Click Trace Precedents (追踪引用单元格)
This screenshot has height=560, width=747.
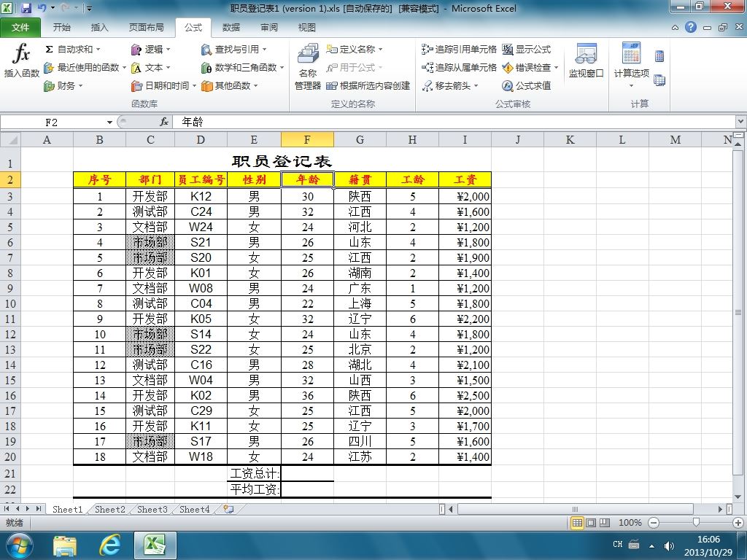(459, 49)
